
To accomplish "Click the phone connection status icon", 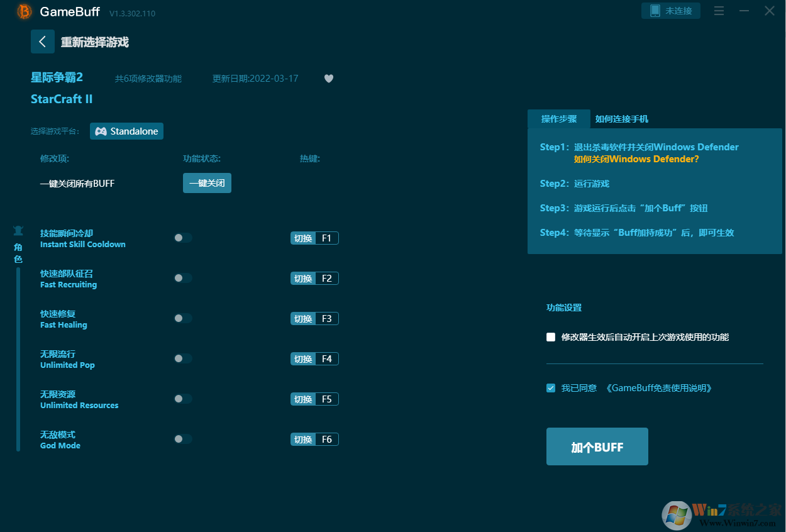I will [x=655, y=11].
